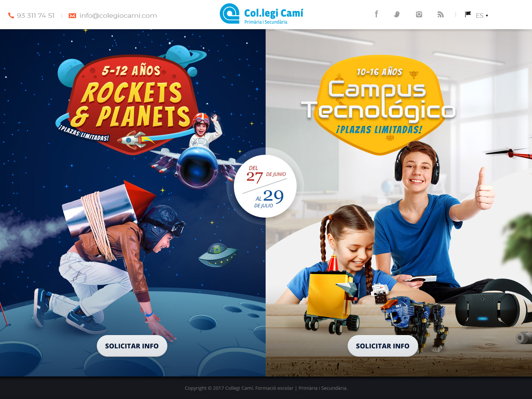Open the Facebook icon link
Image resolution: width=532 pixels, height=399 pixels.
coord(376,14)
